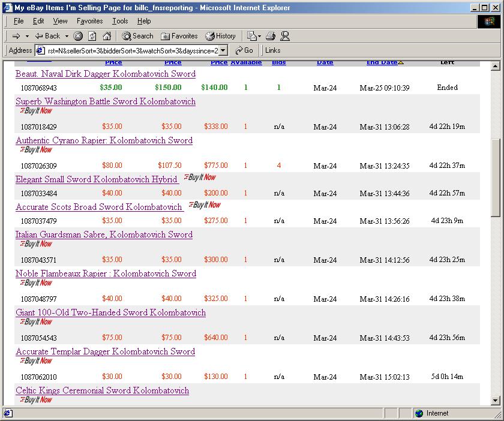Screen dimensions: 504x421
Task: Open the Help menu
Action: 144,21
